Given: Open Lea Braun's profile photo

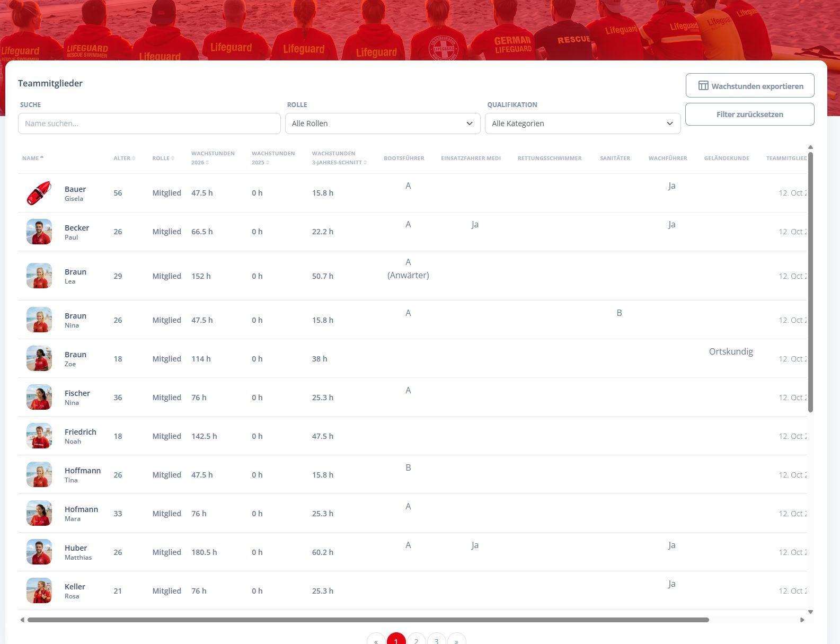Looking at the screenshot, I should tap(39, 276).
